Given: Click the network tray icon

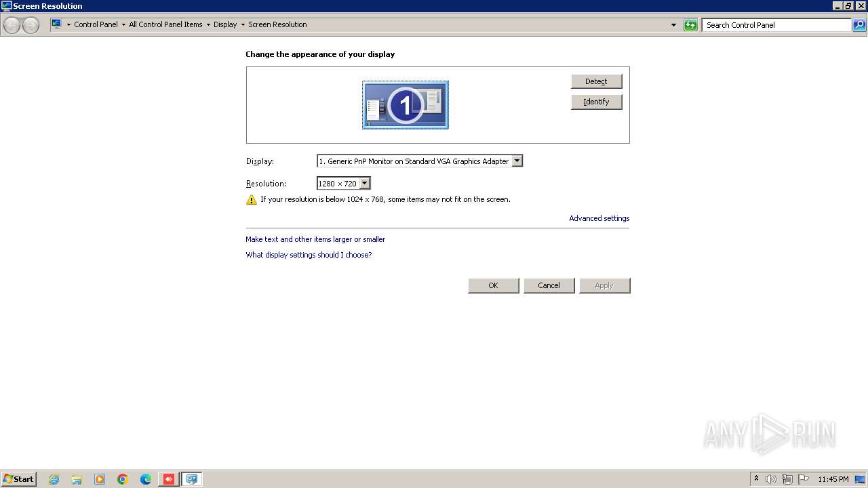Looking at the screenshot, I should [x=787, y=479].
